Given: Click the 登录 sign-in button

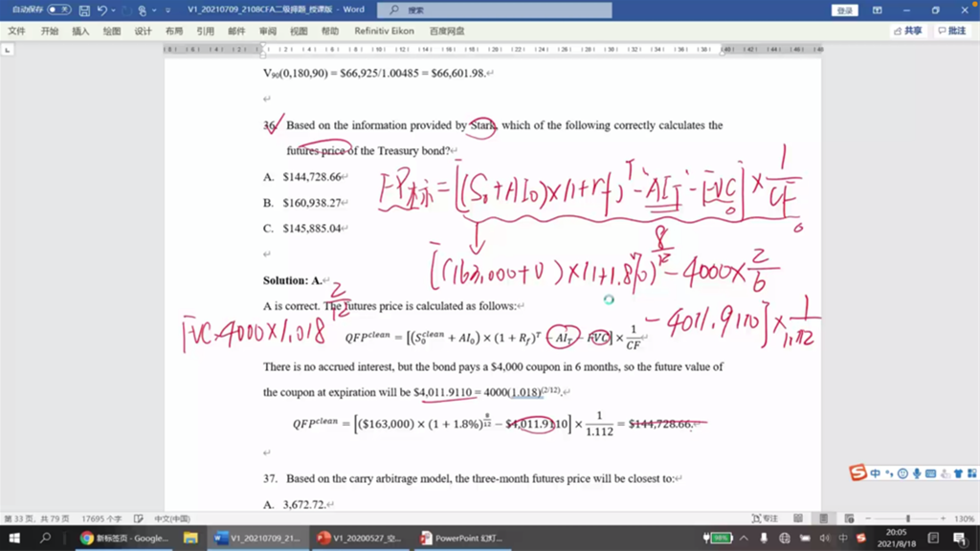Looking at the screenshot, I should pyautogui.click(x=844, y=10).
